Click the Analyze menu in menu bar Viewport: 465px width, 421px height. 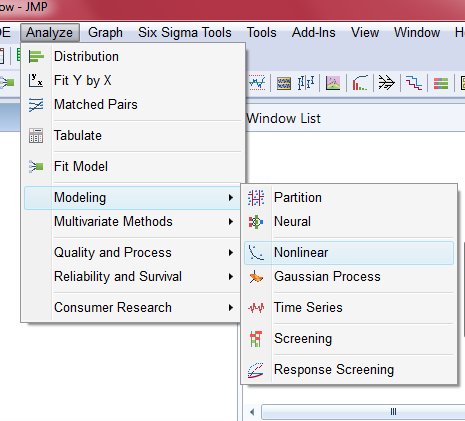click(50, 33)
